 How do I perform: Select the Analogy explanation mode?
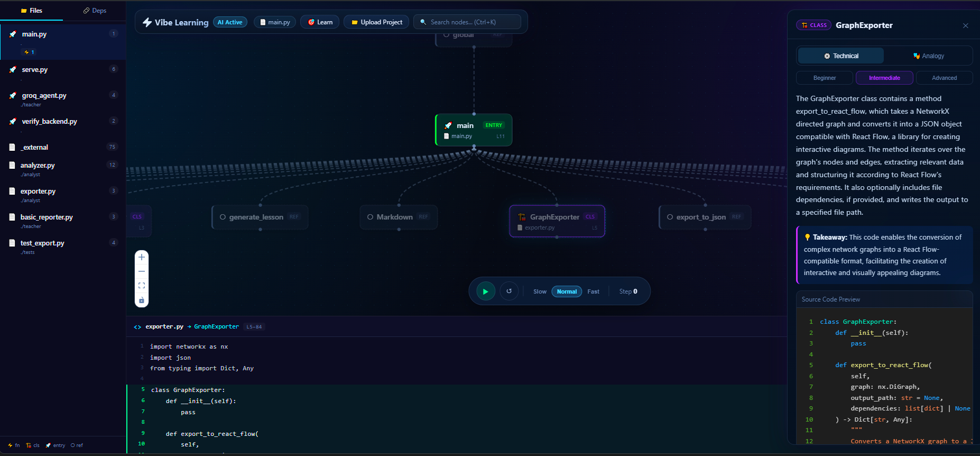pos(928,56)
